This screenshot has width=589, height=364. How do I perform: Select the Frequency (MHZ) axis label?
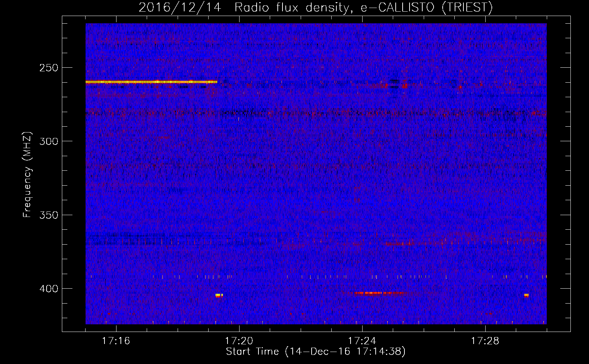[x=27, y=175]
